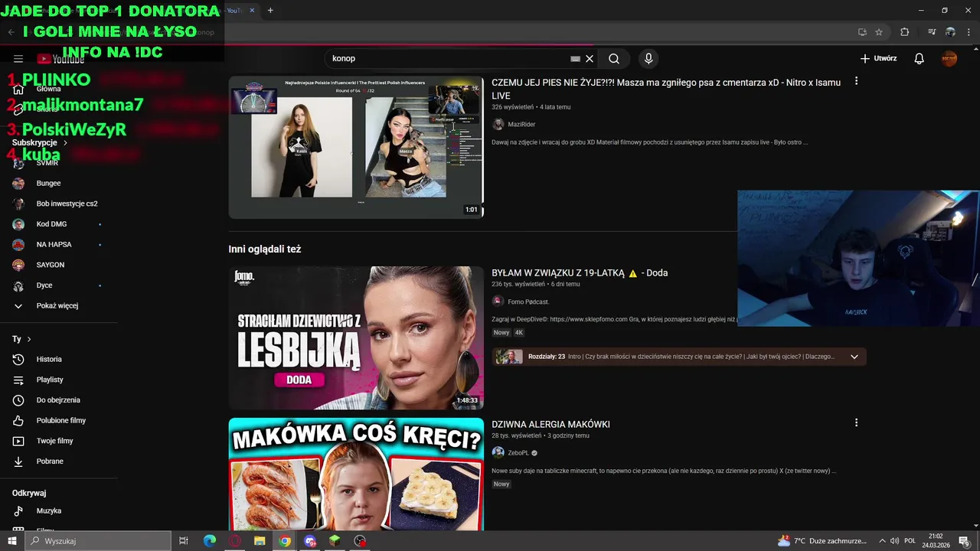
Task: Click the install app icon in address bar
Action: point(862,32)
